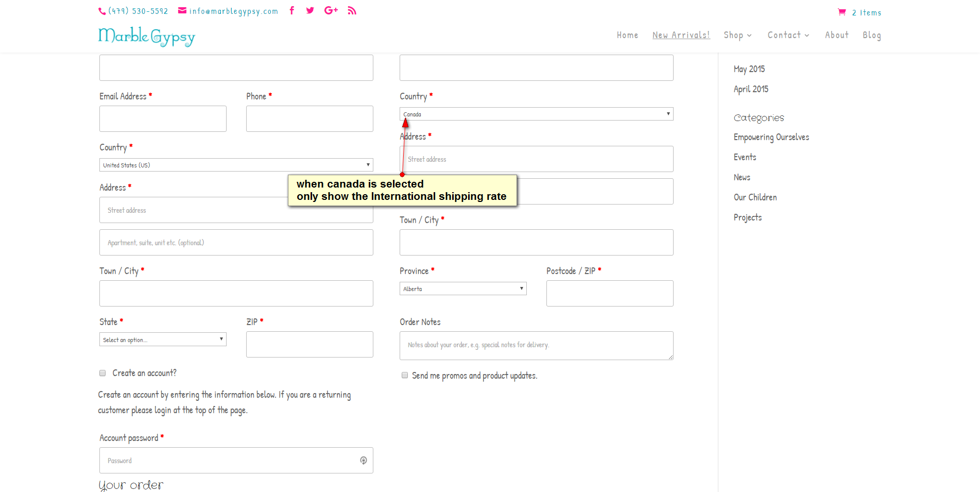Screen dimensions: 980x492
Task: Enable the Create an account checkbox
Action: [x=102, y=373]
